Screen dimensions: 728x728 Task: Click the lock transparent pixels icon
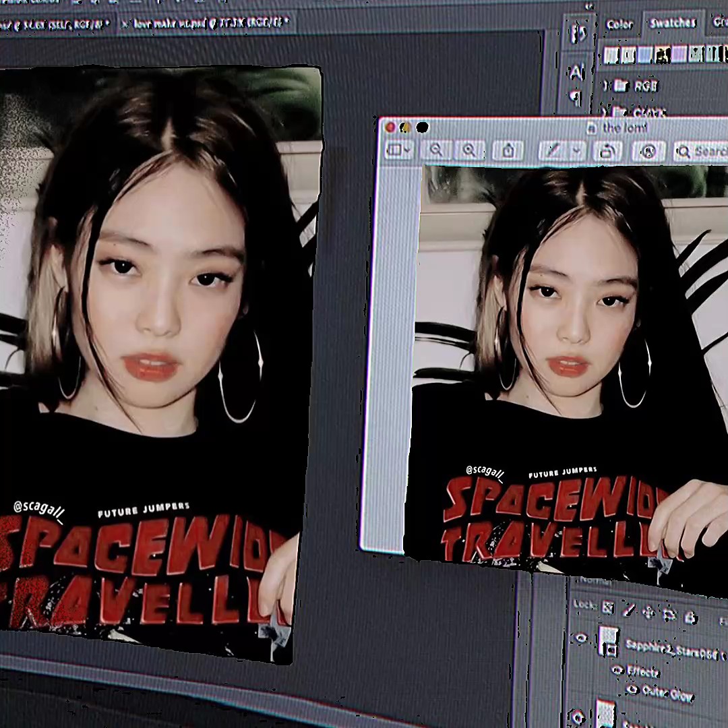607,608
